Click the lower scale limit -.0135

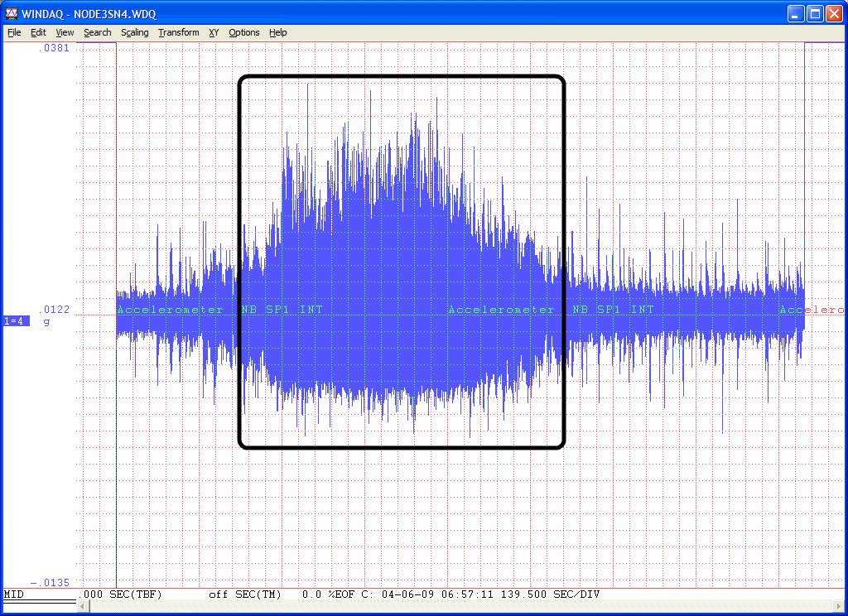(50, 583)
